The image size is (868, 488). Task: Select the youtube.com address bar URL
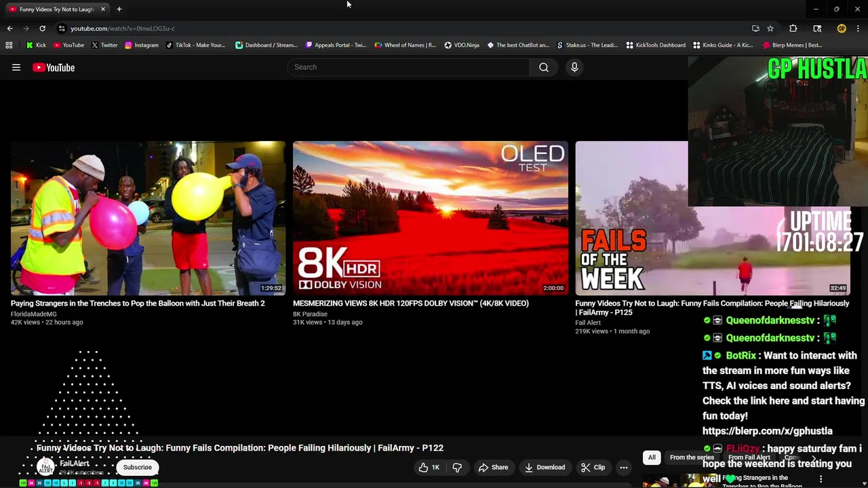click(123, 28)
